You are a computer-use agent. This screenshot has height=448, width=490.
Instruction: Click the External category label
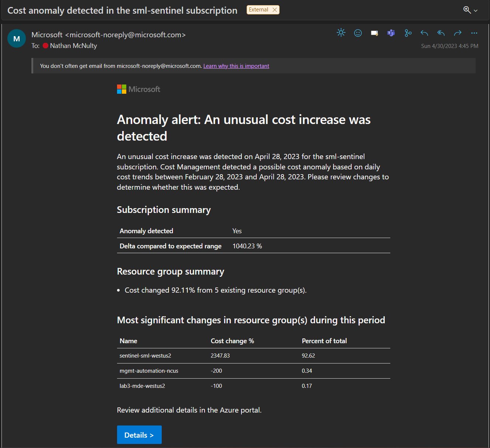[258, 10]
